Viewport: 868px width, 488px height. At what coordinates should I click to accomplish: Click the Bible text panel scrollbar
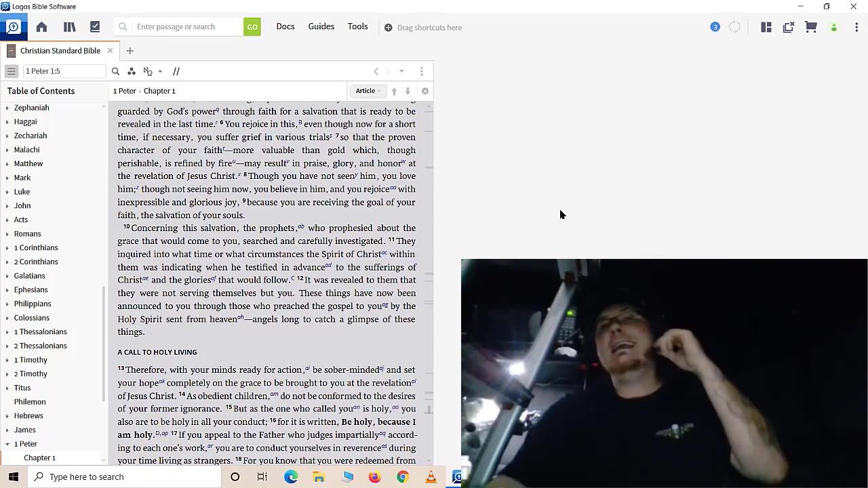pyautogui.click(x=429, y=410)
